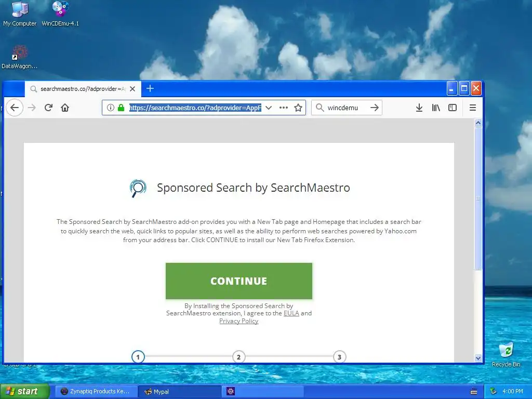Go back to the previous page
Viewport: 532px width, 399px height.
click(15, 108)
